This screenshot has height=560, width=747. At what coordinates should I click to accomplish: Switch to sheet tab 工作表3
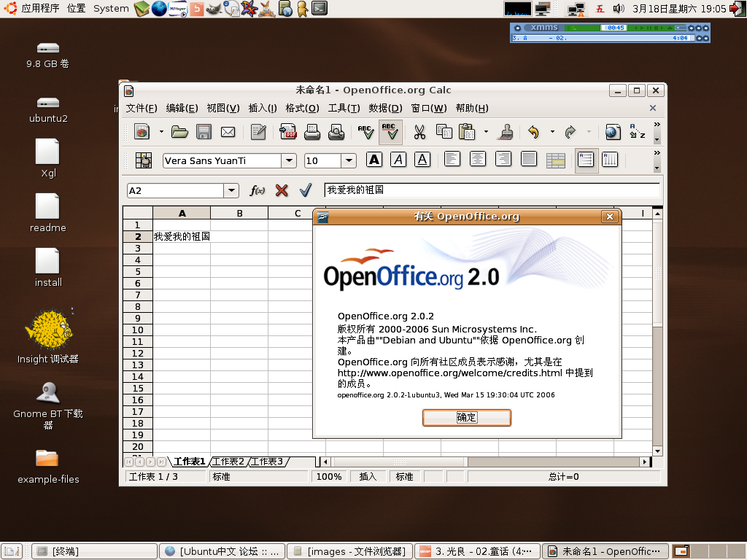[267, 462]
